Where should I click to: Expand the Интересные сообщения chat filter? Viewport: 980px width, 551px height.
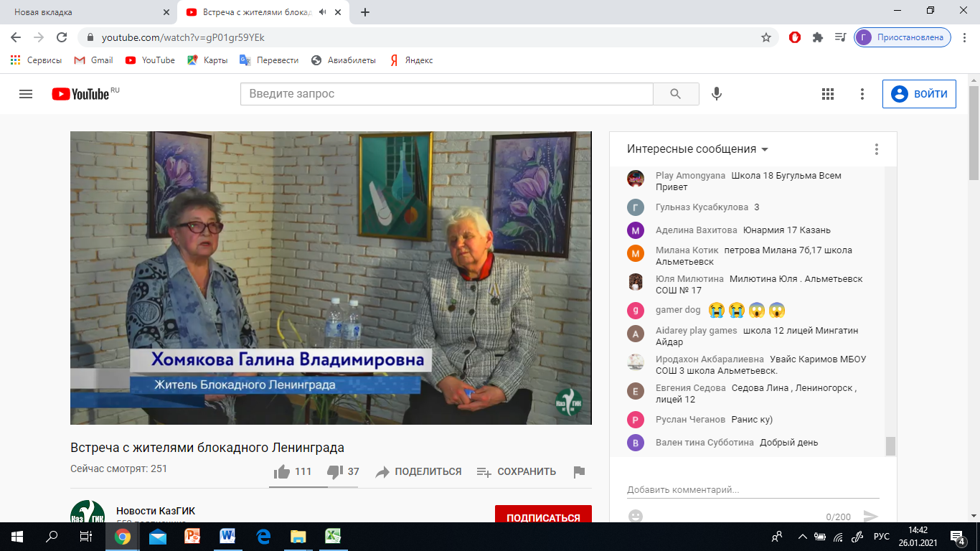(697, 149)
